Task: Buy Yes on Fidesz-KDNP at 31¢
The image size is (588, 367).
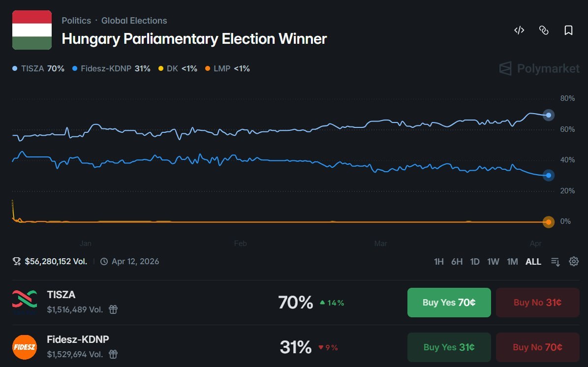Action: click(x=449, y=347)
